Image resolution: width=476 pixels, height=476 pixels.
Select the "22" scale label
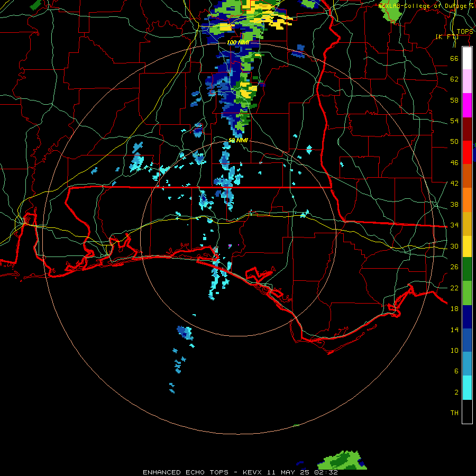pos(454,288)
